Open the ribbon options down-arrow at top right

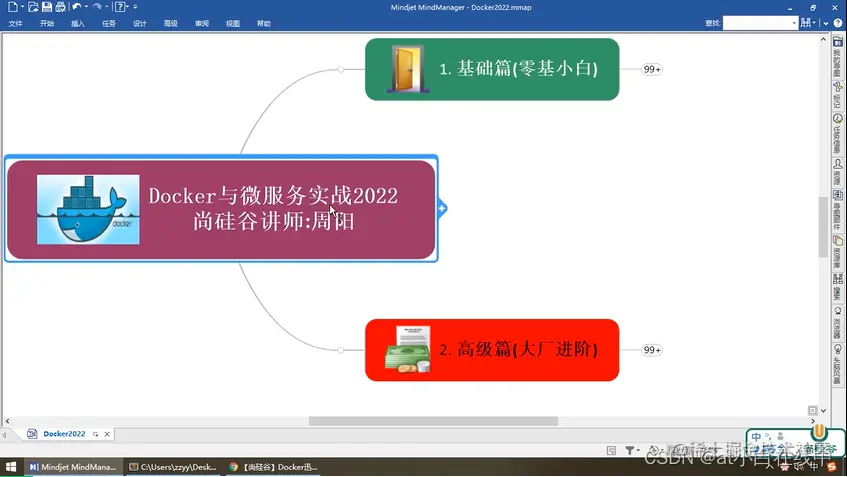[826, 23]
